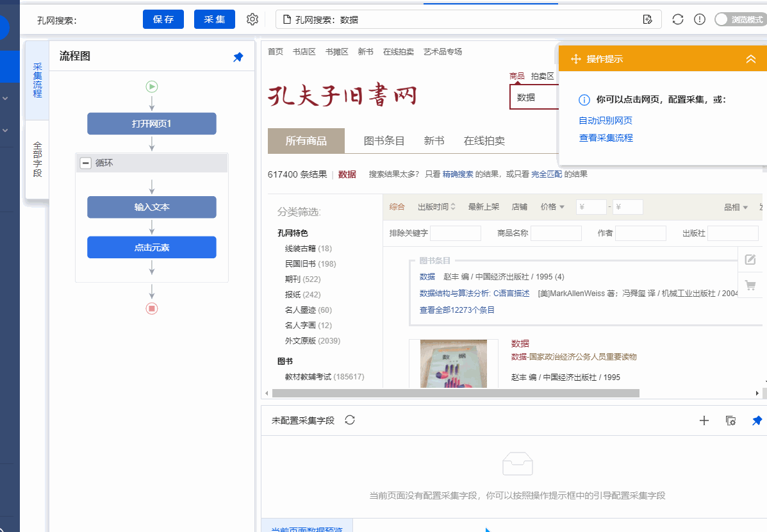Add a new collection field
The image size is (767, 532).
click(x=704, y=420)
